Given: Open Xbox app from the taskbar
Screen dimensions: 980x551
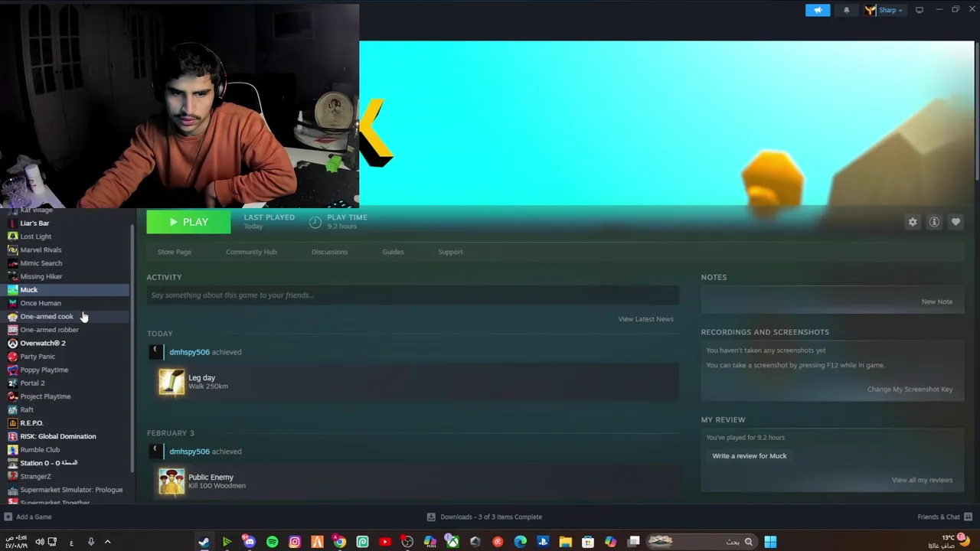Looking at the screenshot, I should click(x=452, y=542).
